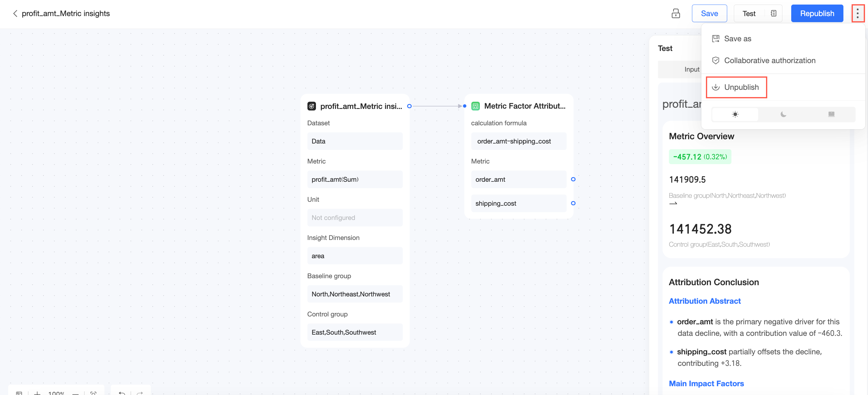Select Collaborative authorization menu entry
The height and width of the screenshot is (395, 868).
[769, 61]
